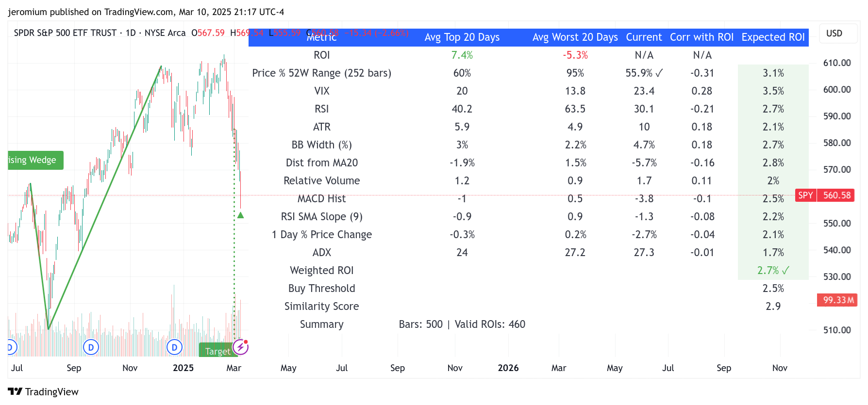The image size is (868, 405).
Task: Click the ADX row label
Action: click(x=322, y=253)
